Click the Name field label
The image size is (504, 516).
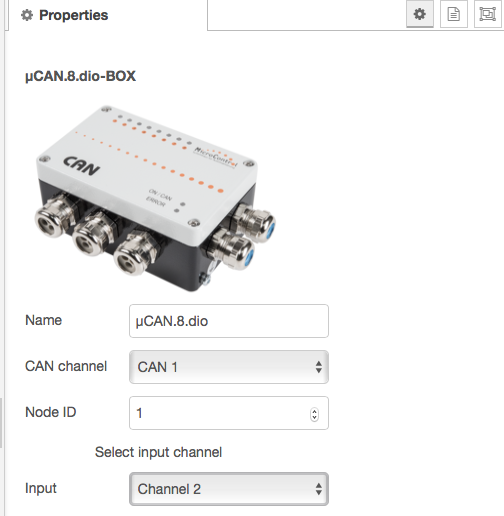(x=43, y=320)
